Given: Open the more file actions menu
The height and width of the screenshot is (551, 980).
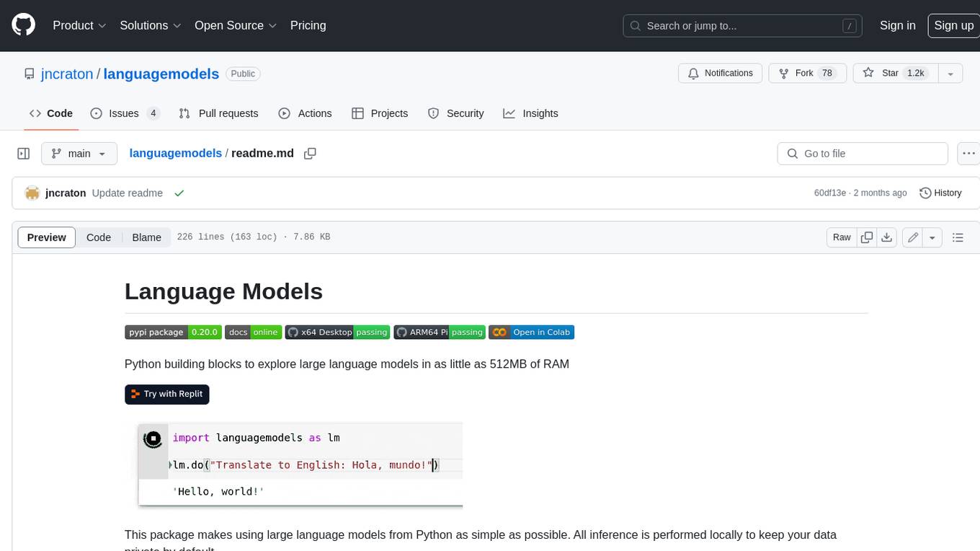Looking at the screenshot, I should pyautogui.click(x=968, y=154).
